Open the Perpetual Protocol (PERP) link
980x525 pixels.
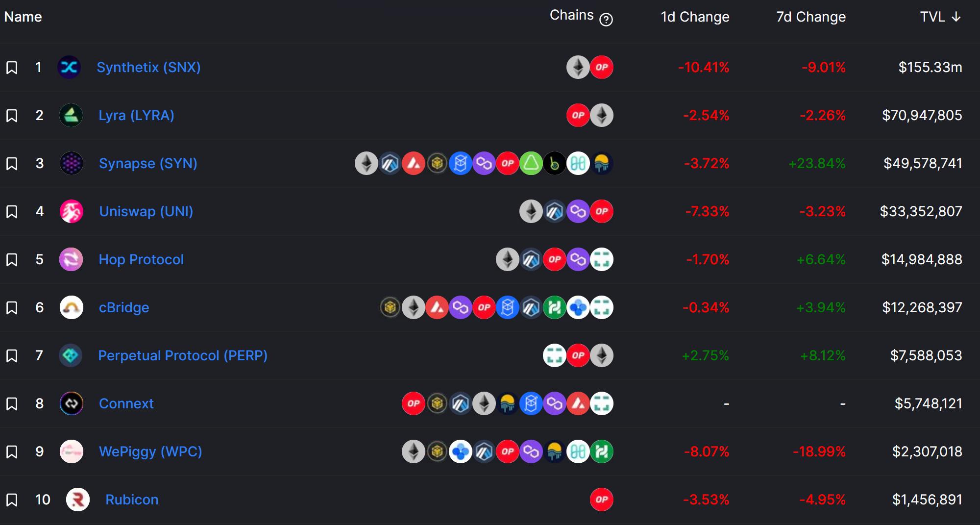coord(183,355)
